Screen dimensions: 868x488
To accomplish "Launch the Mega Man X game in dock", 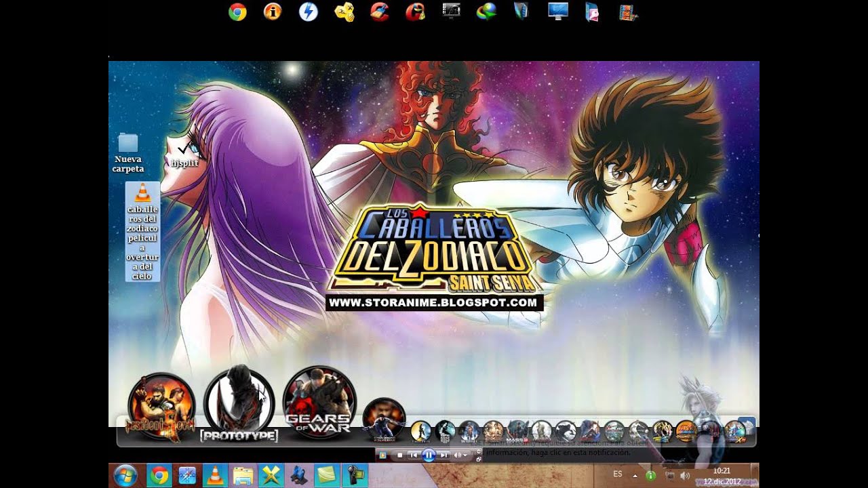I will 735,431.
